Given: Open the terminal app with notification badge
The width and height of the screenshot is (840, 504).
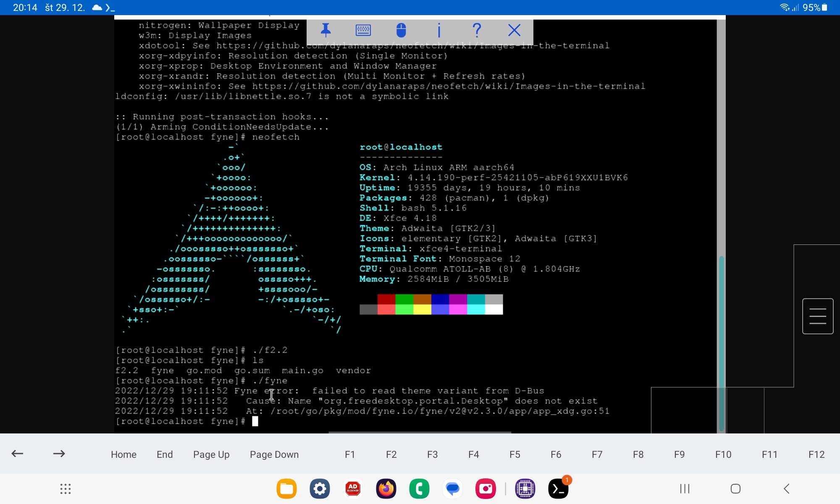Looking at the screenshot, I should tap(559, 488).
